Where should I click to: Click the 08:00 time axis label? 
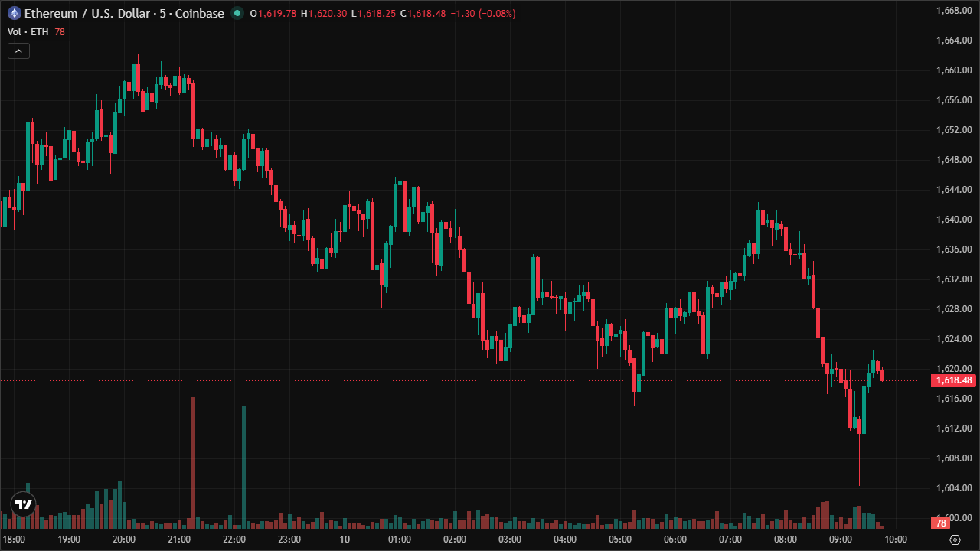point(786,539)
